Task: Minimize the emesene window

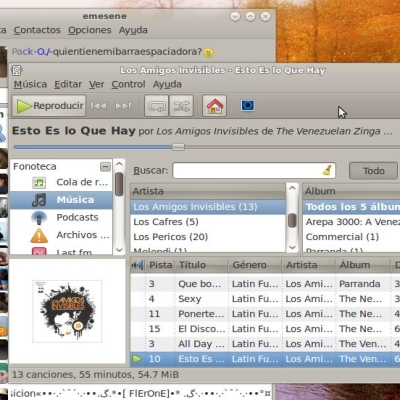Action: click(235, 16)
